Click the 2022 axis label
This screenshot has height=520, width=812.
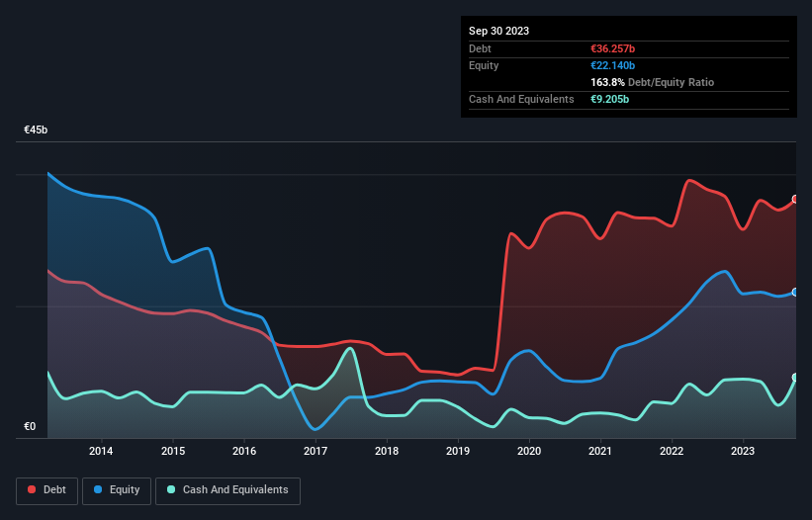click(672, 451)
